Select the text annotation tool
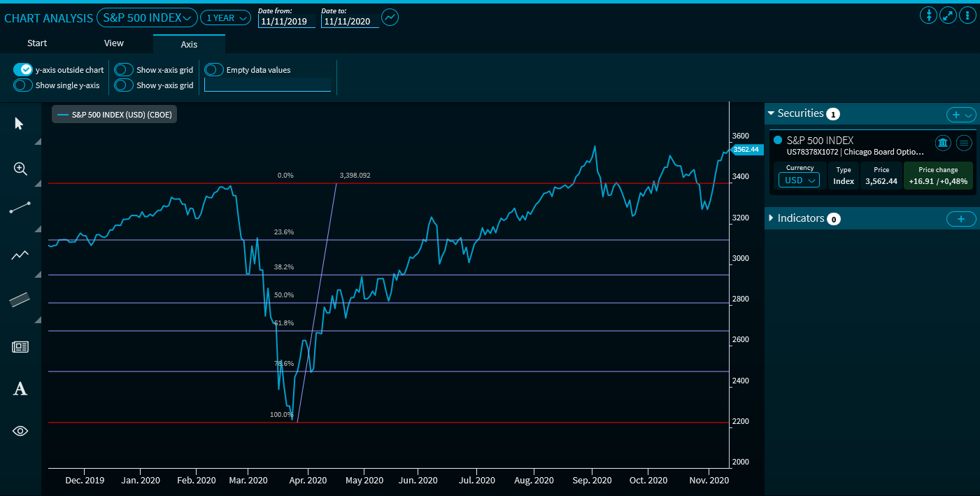Image resolution: width=980 pixels, height=496 pixels. 20,389
